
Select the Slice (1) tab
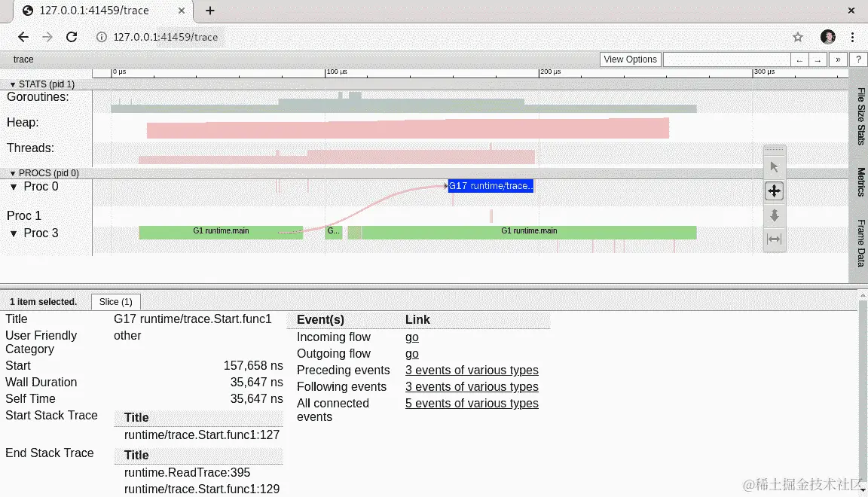[116, 302]
